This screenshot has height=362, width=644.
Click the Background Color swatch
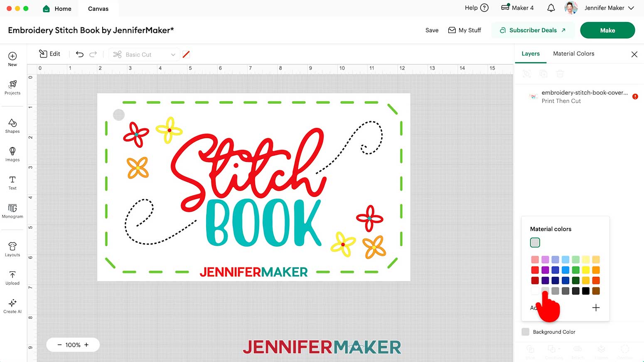pyautogui.click(x=525, y=332)
